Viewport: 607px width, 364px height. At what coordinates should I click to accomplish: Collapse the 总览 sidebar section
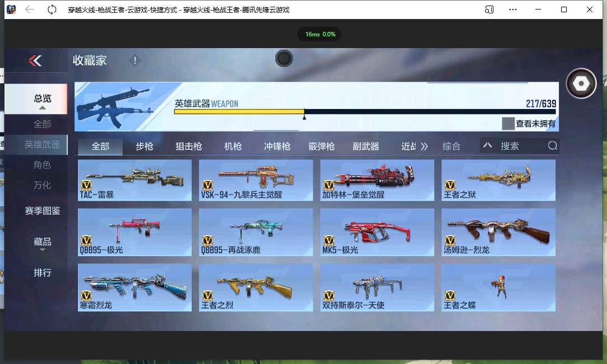click(x=43, y=99)
